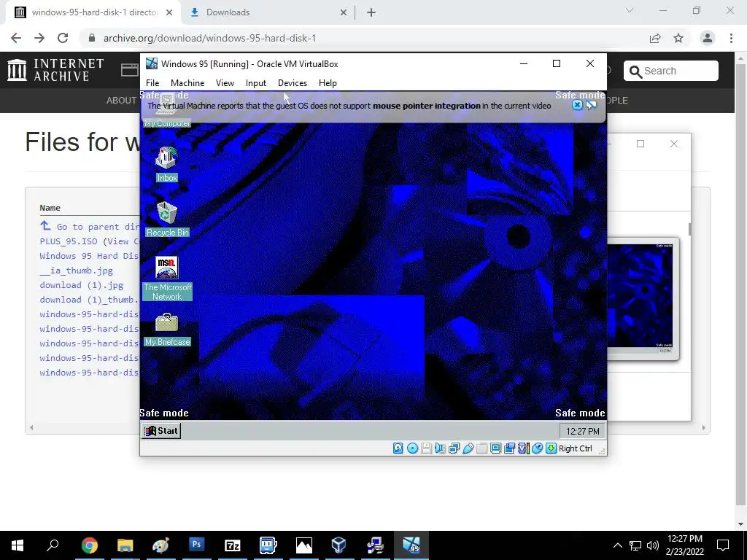Viewport: 747px width, 560px height.
Task: Click the Windows Start button on host taskbar
Action: click(x=18, y=545)
